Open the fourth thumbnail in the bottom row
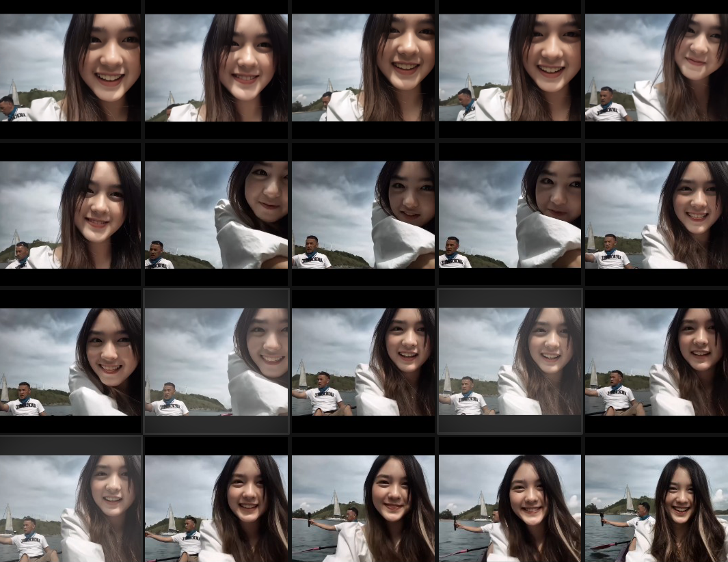Image resolution: width=728 pixels, height=562 pixels. pyautogui.click(x=510, y=508)
